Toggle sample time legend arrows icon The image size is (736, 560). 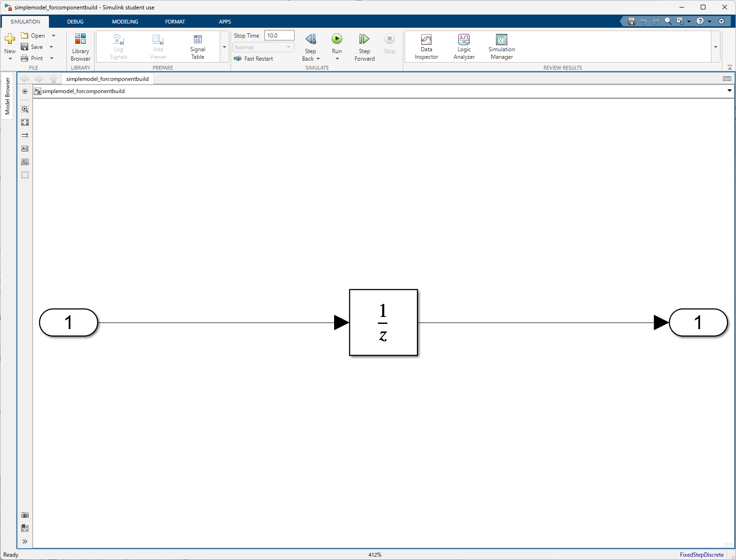tap(25, 135)
